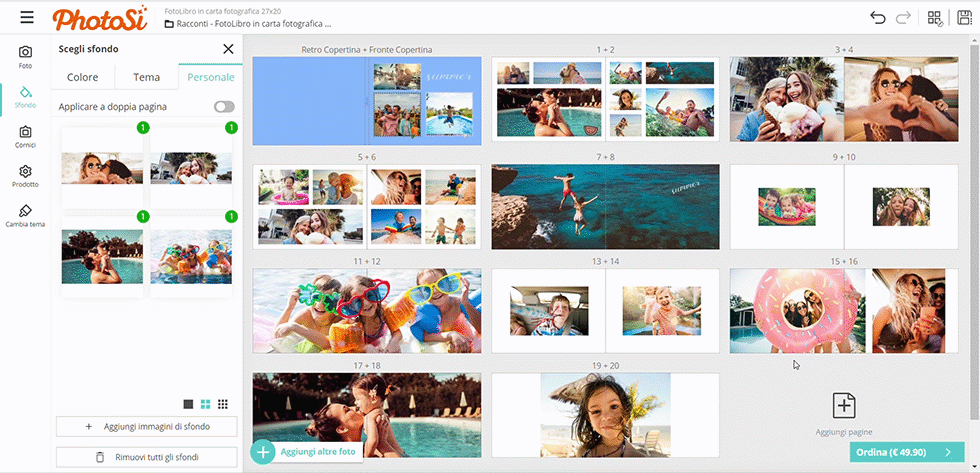Switch to three-column small grid view

point(222,404)
